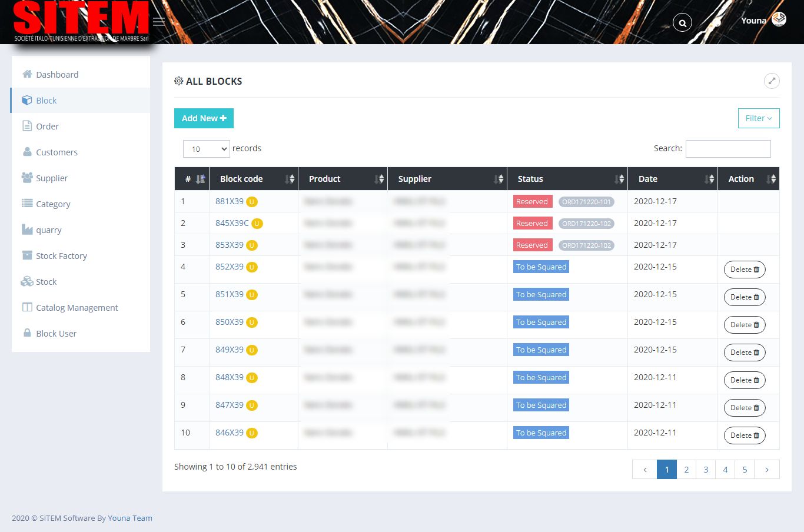The image size is (804, 532).
Task: Go to next page using arrow
Action: pyautogui.click(x=766, y=470)
